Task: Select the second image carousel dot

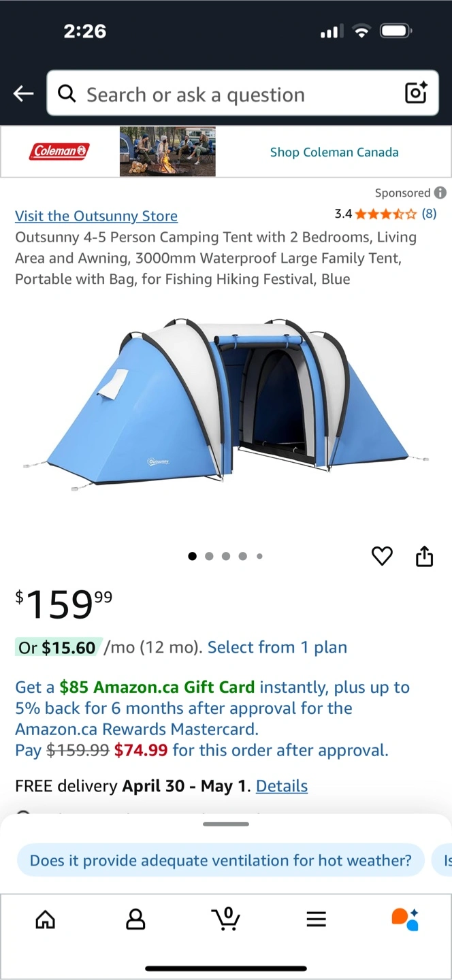Action: (209, 556)
